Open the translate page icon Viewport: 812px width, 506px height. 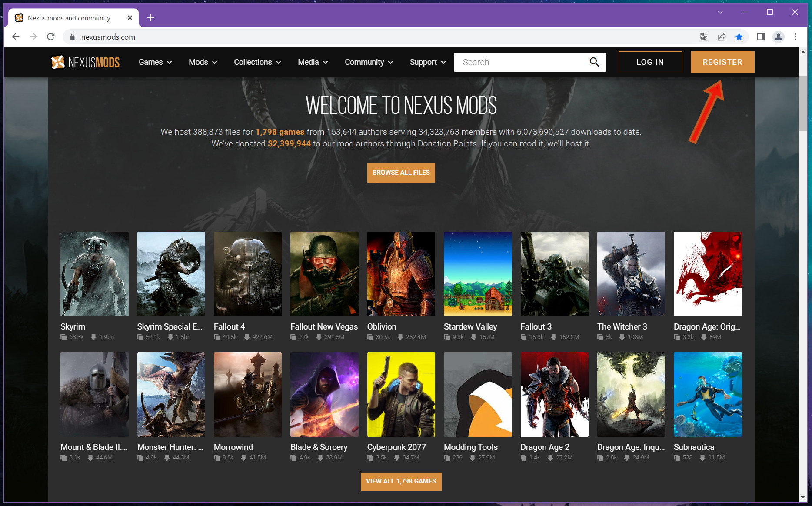coord(704,37)
